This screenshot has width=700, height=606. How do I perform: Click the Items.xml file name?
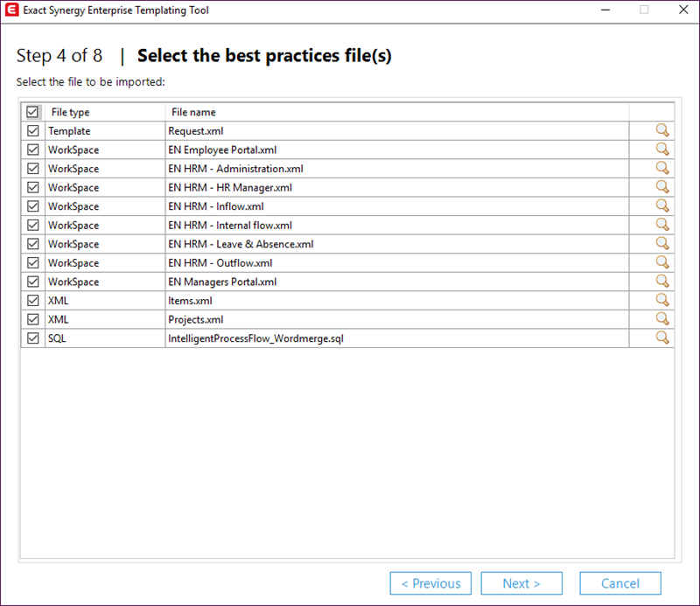tap(397, 300)
